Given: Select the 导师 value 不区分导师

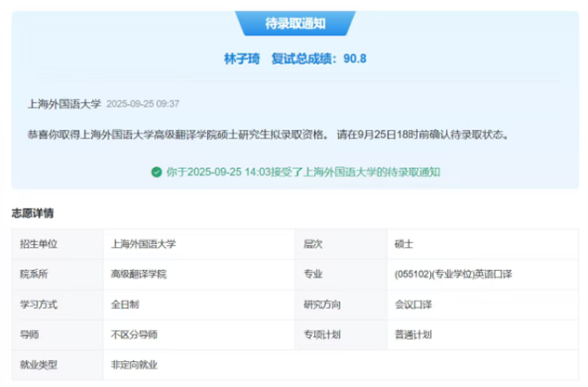Looking at the screenshot, I should coord(134,334).
